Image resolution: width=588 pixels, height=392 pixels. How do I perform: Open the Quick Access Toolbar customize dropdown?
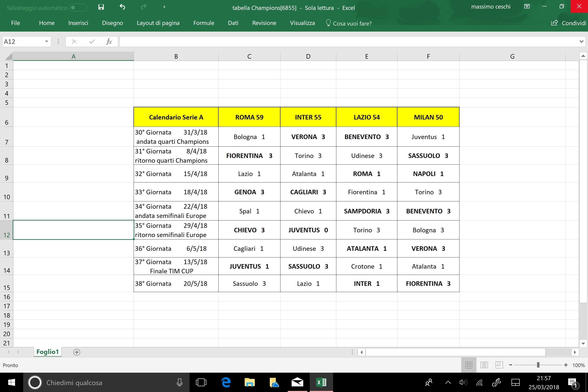[x=164, y=7]
